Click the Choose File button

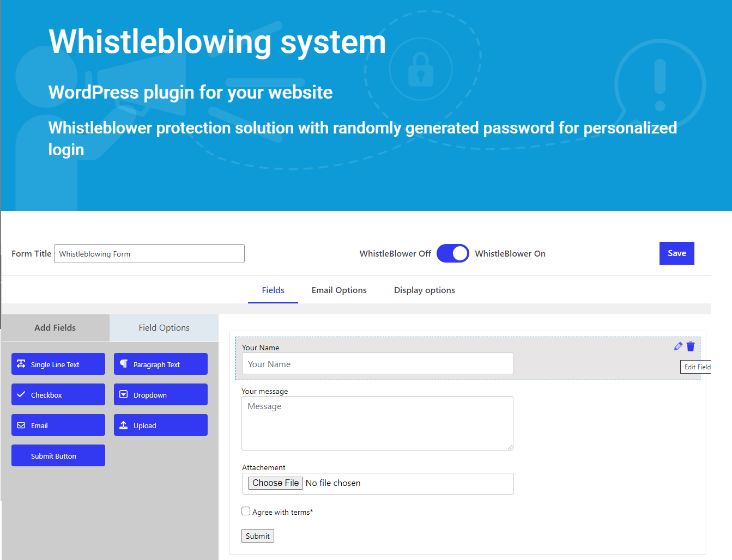click(275, 483)
